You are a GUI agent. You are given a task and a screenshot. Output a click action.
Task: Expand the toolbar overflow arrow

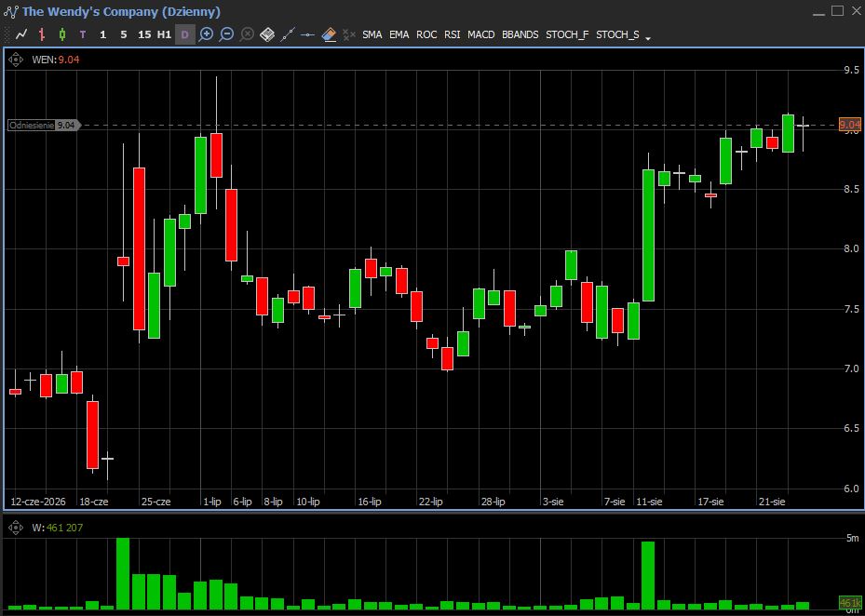[648, 38]
